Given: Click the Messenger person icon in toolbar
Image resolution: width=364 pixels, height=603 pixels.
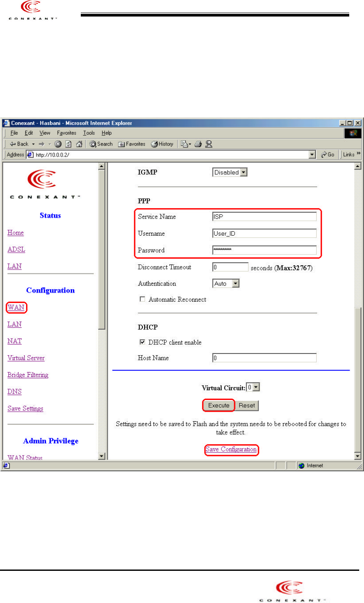Looking at the screenshot, I should click(x=208, y=144).
